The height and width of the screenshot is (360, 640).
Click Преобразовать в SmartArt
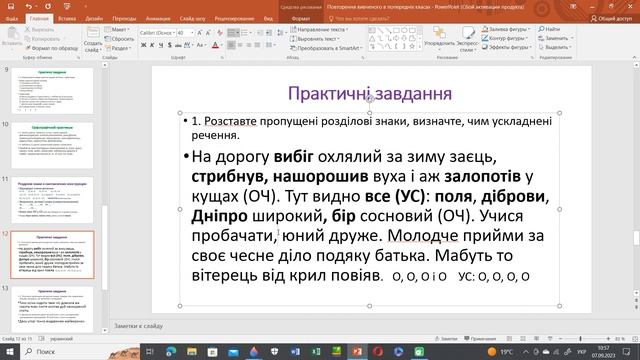[x=326, y=48]
